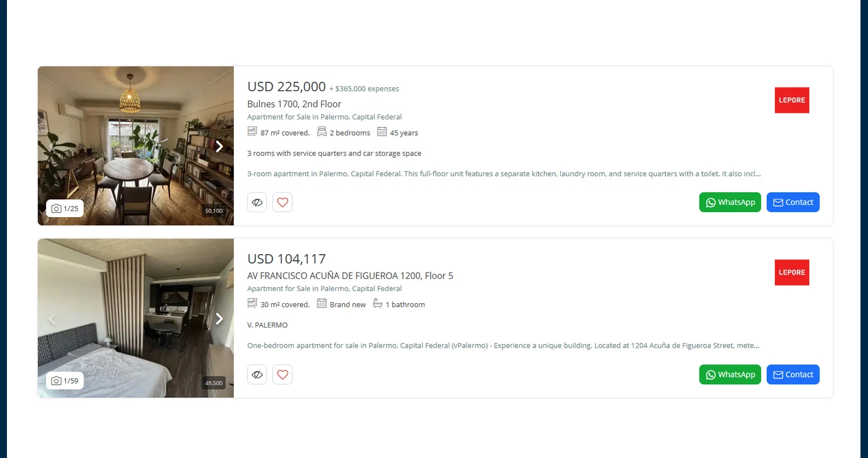Click the Contact button on second listing
868x458 pixels.
792,374
